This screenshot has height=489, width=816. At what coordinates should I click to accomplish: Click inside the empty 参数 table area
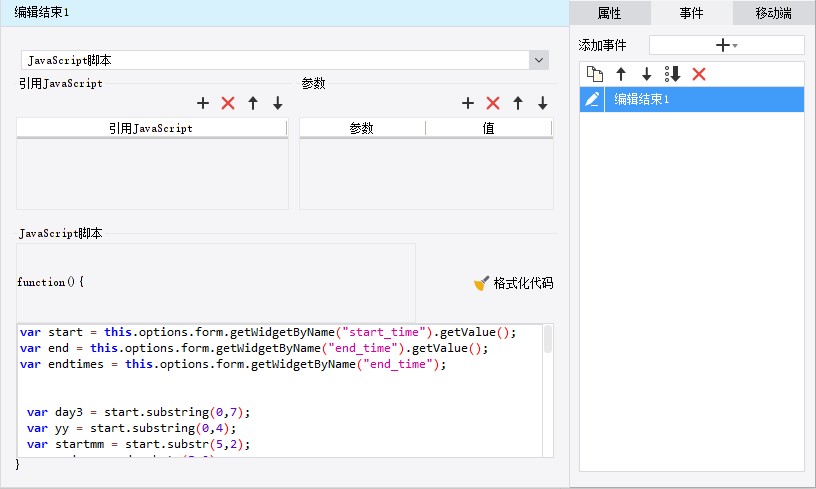[426, 174]
